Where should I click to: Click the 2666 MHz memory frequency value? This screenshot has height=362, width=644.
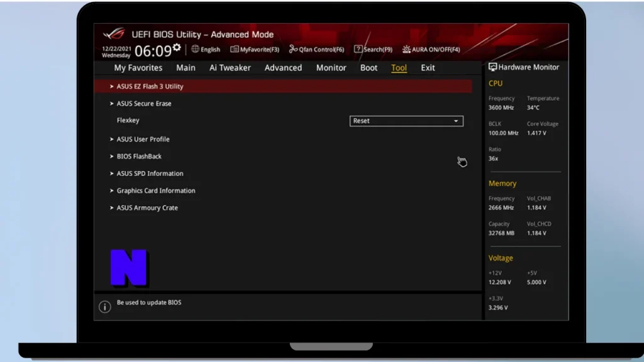(501, 207)
